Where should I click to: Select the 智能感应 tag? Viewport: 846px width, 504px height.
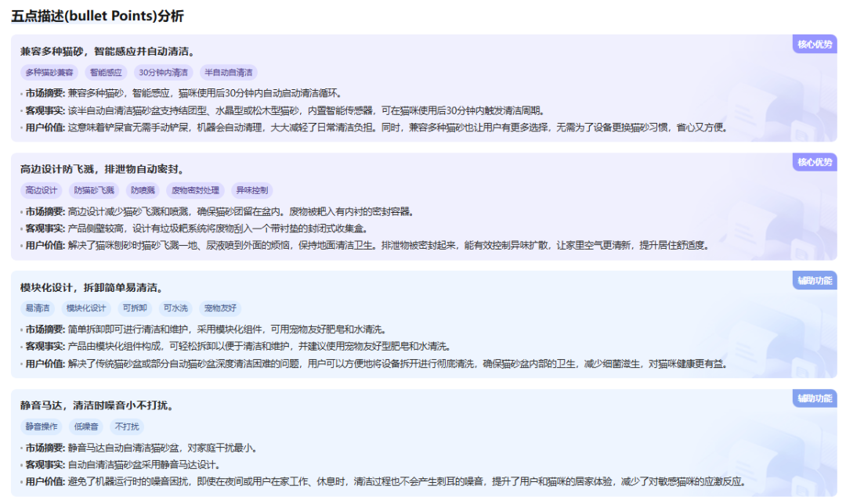point(106,72)
